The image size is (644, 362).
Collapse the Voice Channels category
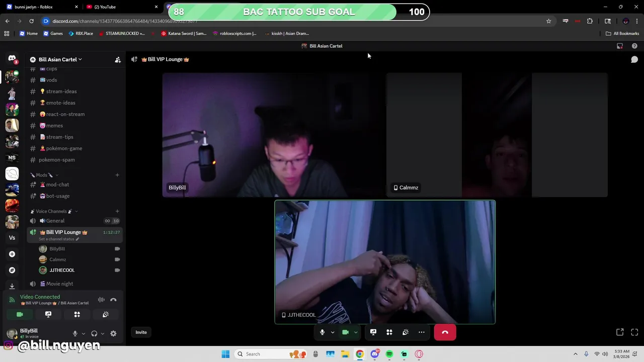[53, 211]
